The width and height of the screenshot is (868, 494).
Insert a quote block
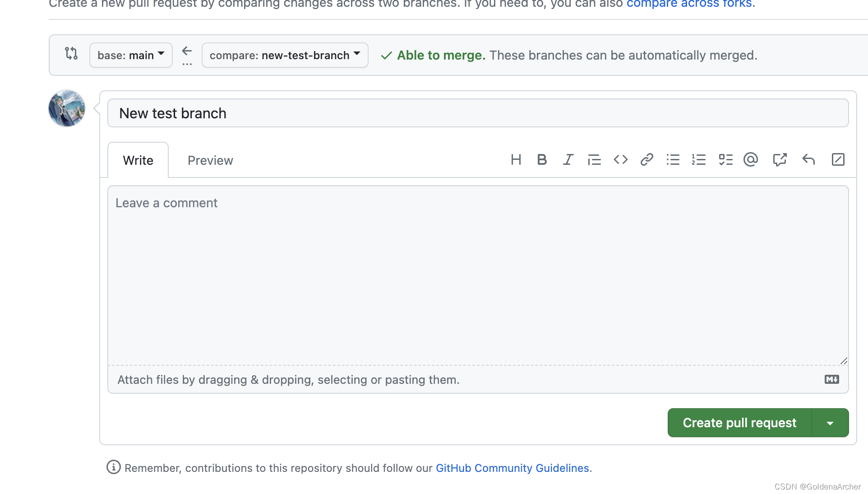pos(594,159)
